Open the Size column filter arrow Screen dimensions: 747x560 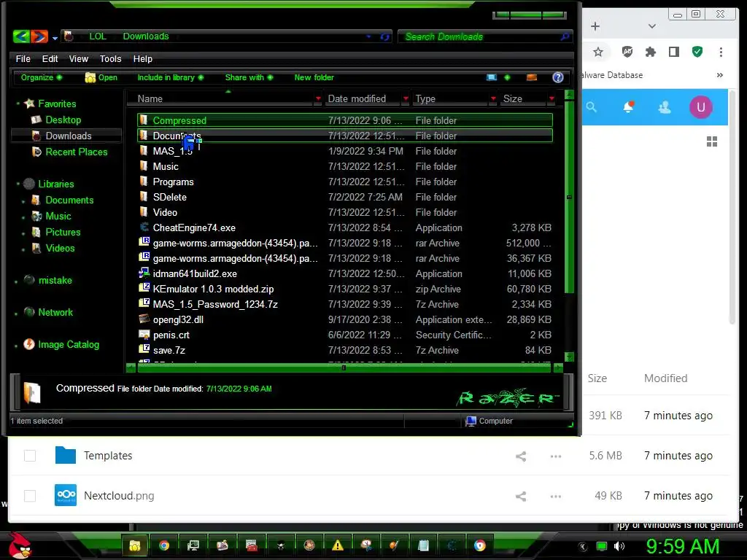point(551,98)
